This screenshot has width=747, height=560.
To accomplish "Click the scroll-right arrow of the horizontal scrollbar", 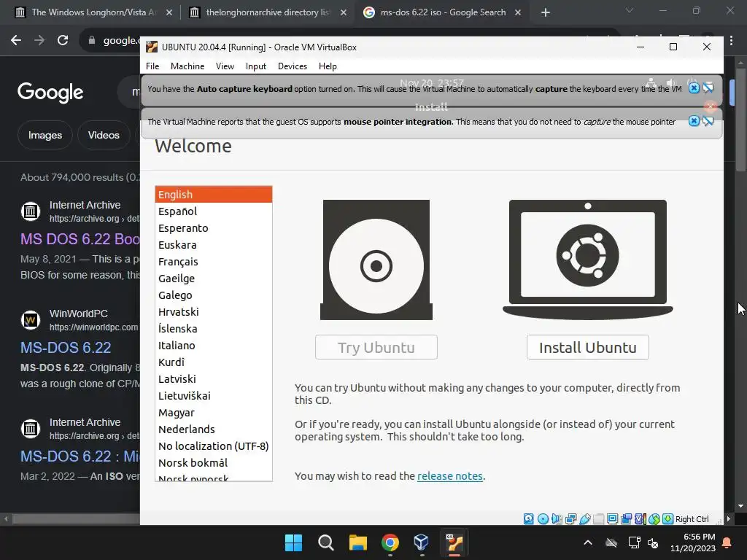I will 729,518.
